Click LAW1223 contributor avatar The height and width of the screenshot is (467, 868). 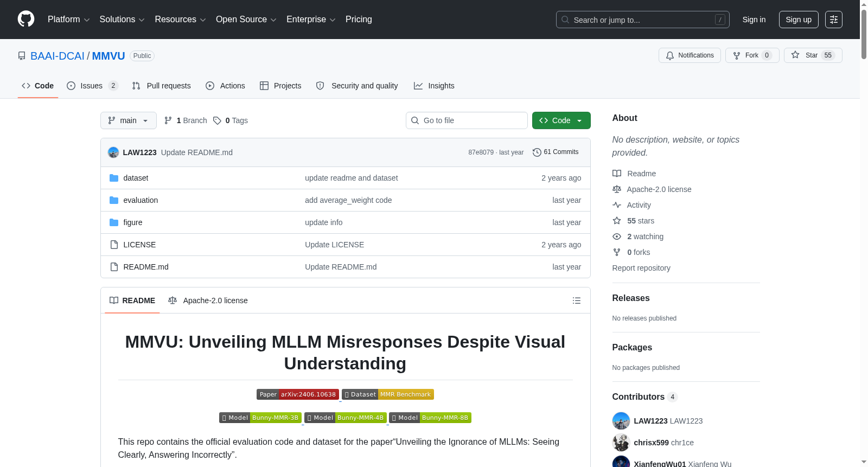[x=621, y=421]
